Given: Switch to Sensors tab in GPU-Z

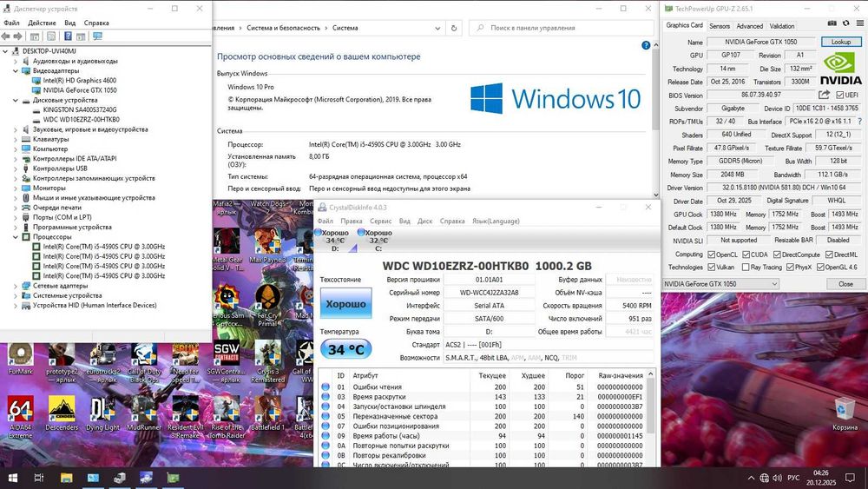Looking at the screenshot, I should (x=720, y=26).
